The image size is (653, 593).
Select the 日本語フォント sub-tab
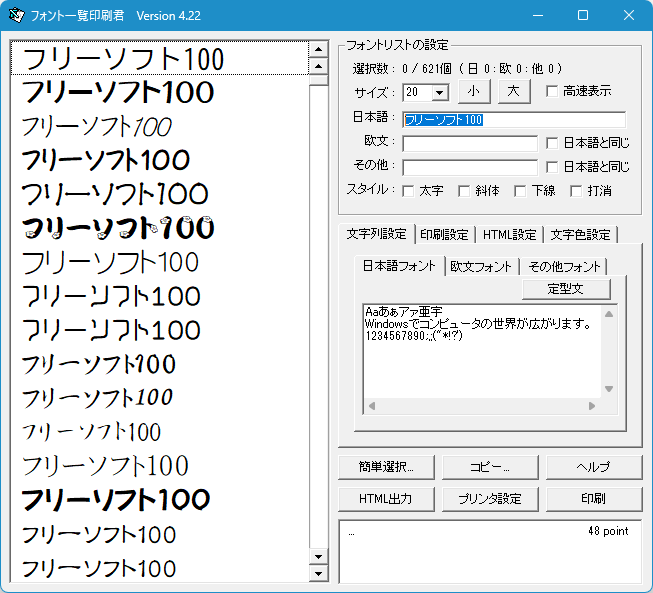(399, 266)
